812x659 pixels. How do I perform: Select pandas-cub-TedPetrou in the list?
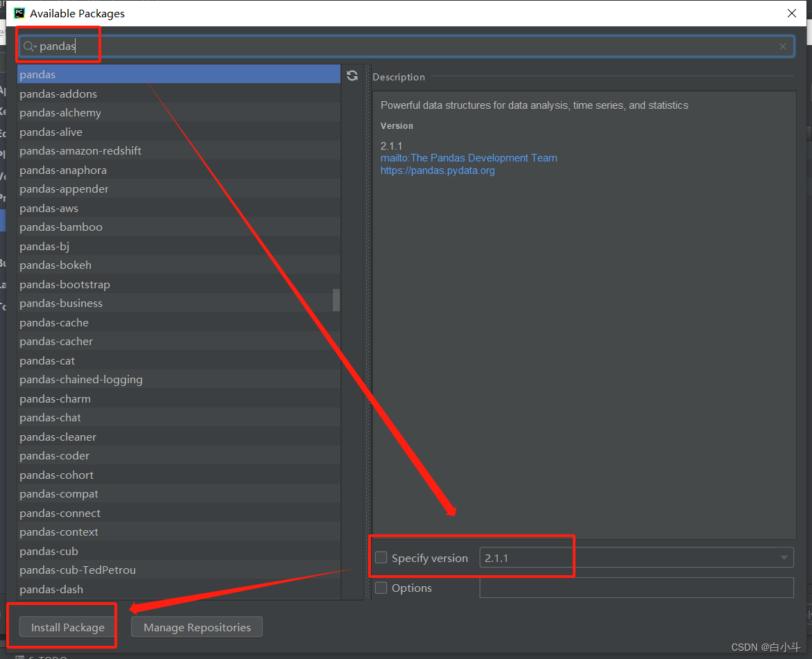click(x=179, y=570)
